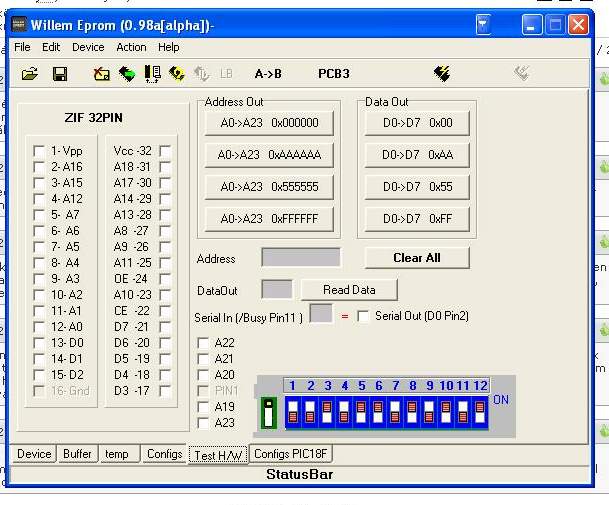609x505 pixels.
Task: Check the A22 address line checkbox
Action: click(x=203, y=343)
